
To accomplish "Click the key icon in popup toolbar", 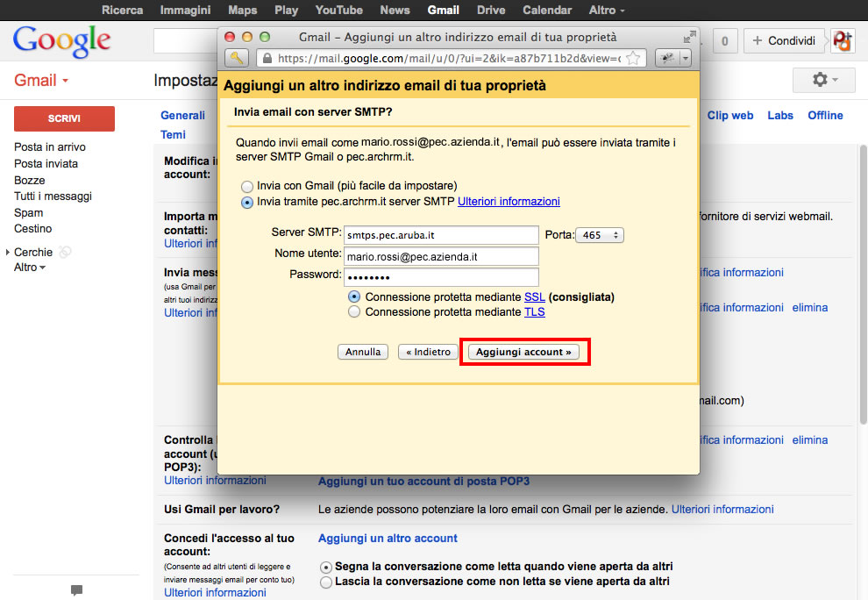I will pos(237,58).
